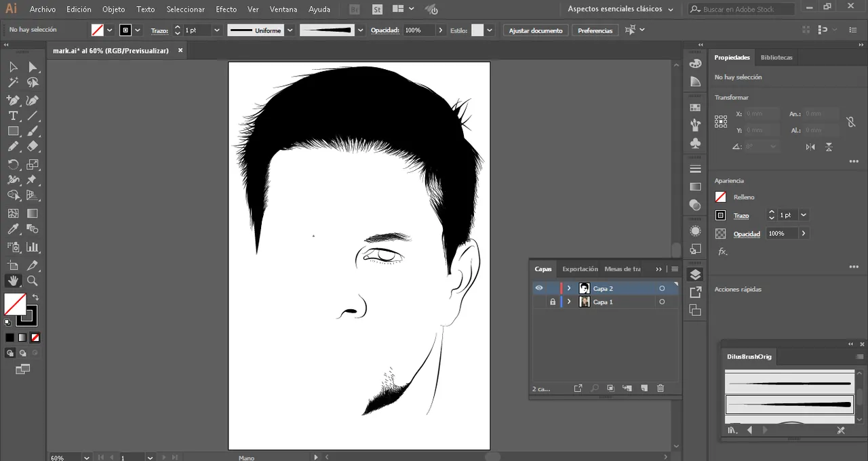Click the Opacidad label in Propiedades
This screenshot has width=868, height=461.
click(x=747, y=234)
